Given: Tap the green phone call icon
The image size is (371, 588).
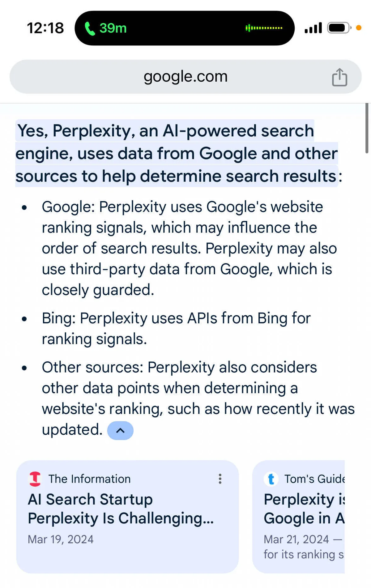Looking at the screenshot, I should pos(90,28).
